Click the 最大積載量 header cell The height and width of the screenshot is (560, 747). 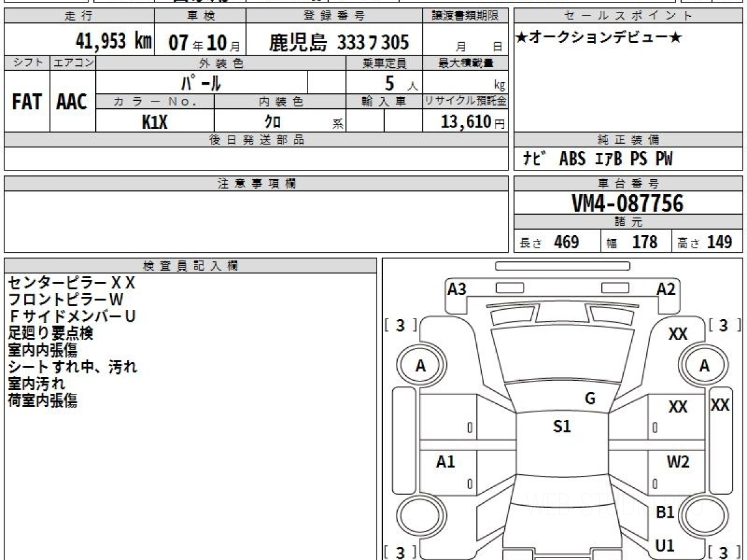click(466, 63)
